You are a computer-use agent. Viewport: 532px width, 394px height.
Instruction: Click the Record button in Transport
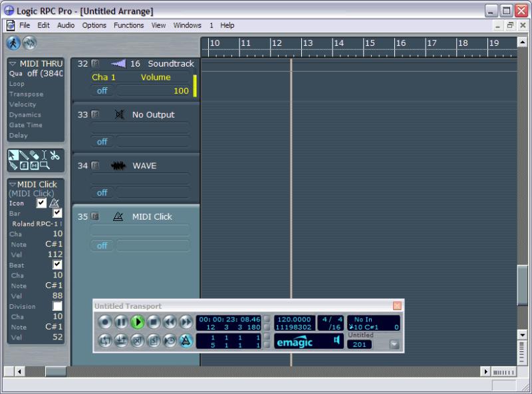(x=105, y=322)
